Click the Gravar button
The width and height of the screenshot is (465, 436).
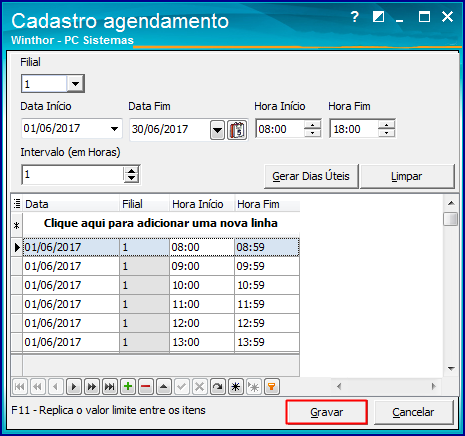tap(327, 412)
